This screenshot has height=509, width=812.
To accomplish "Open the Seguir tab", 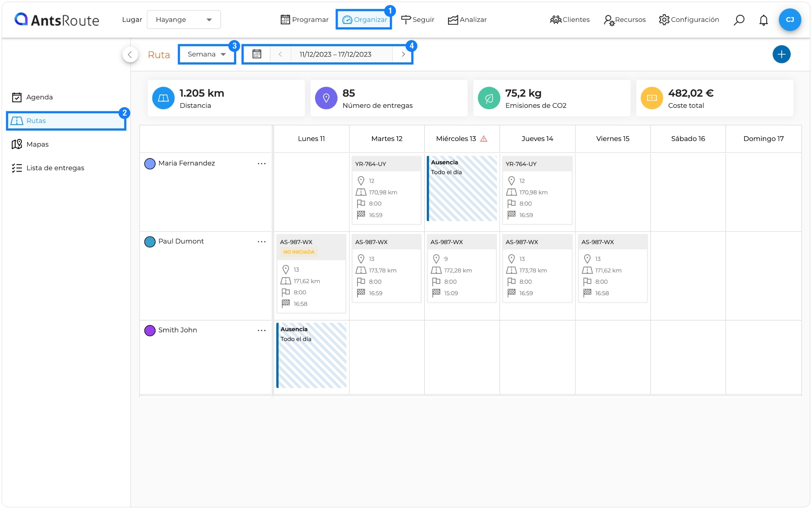I will (x=417, y=20).
